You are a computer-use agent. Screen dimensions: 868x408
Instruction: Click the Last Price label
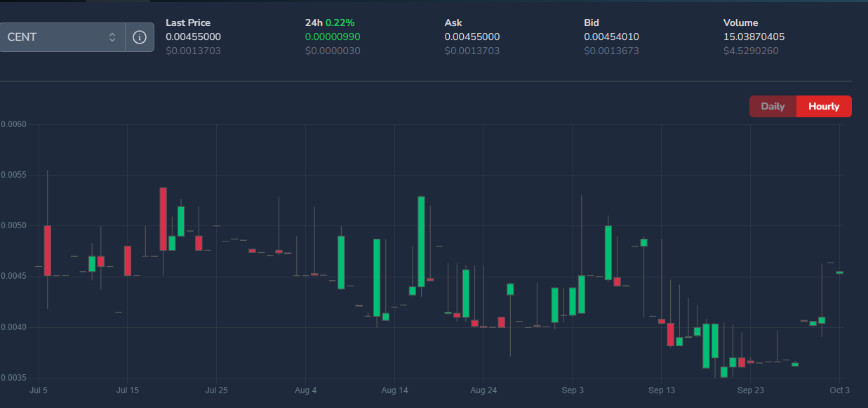(x=188, y=22)
